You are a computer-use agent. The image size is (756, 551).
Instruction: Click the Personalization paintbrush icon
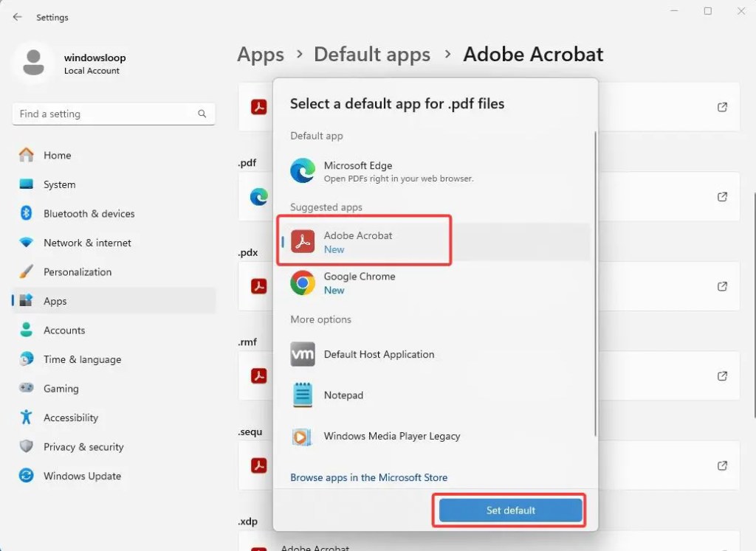[x=26, y=271]
